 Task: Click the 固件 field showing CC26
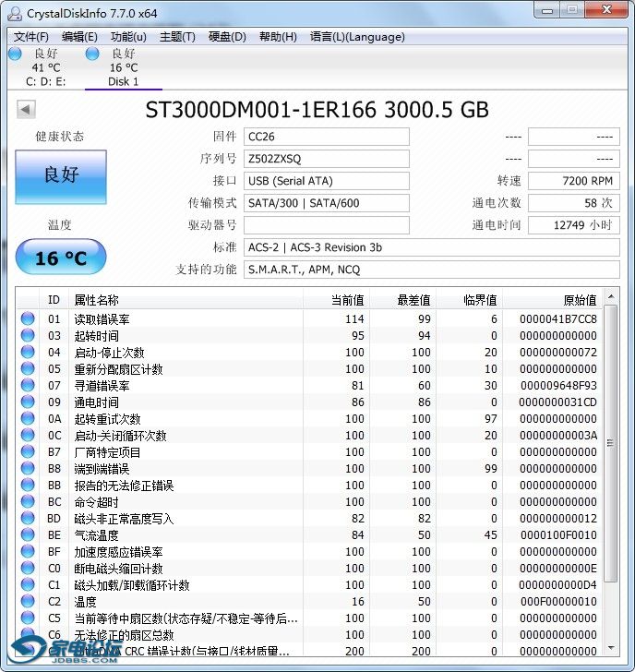pos(327,137)
